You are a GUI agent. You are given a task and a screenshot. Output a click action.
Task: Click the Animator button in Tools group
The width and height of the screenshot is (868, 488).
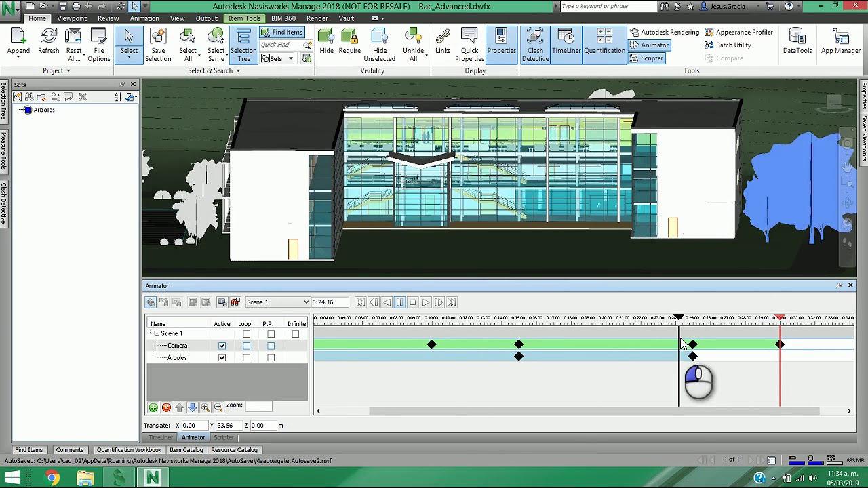click(x=649, y=45)
